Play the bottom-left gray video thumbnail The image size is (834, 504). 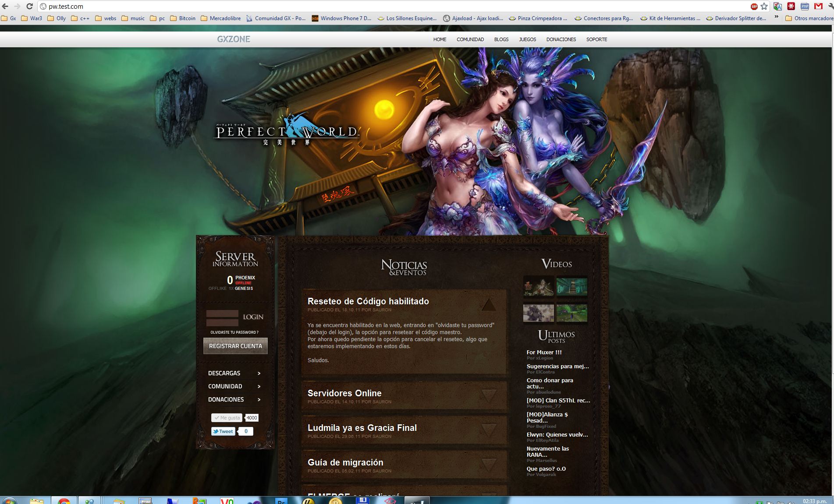click(539, 313)
